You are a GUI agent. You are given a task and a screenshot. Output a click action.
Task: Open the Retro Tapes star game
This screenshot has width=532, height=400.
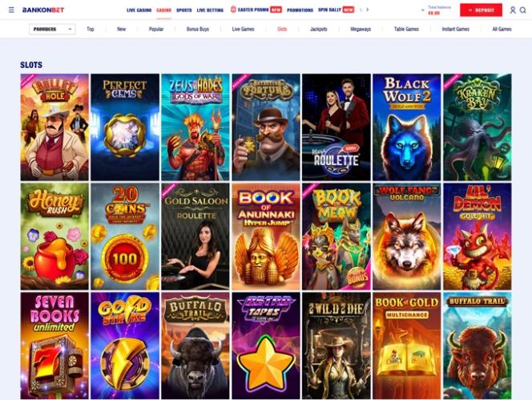266,345
